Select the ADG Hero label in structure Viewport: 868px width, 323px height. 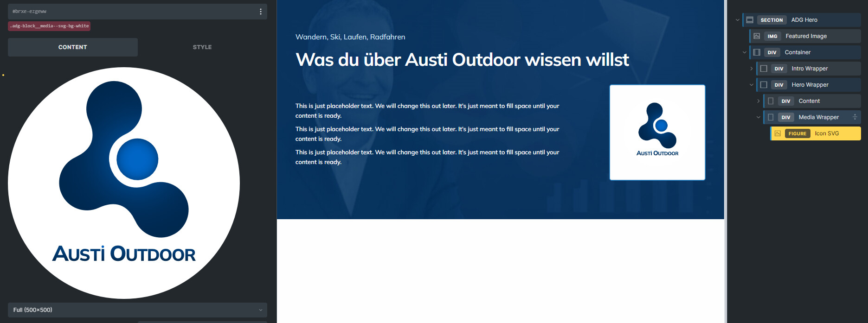pyautogui.click(x=804, y=20)
